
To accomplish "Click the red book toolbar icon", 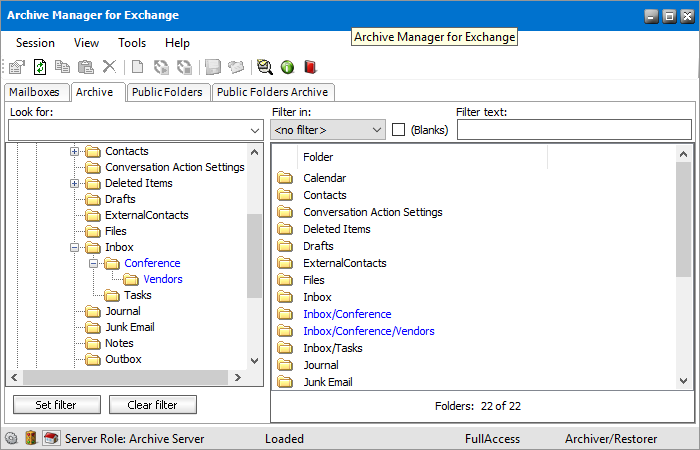I will [310, 67].
